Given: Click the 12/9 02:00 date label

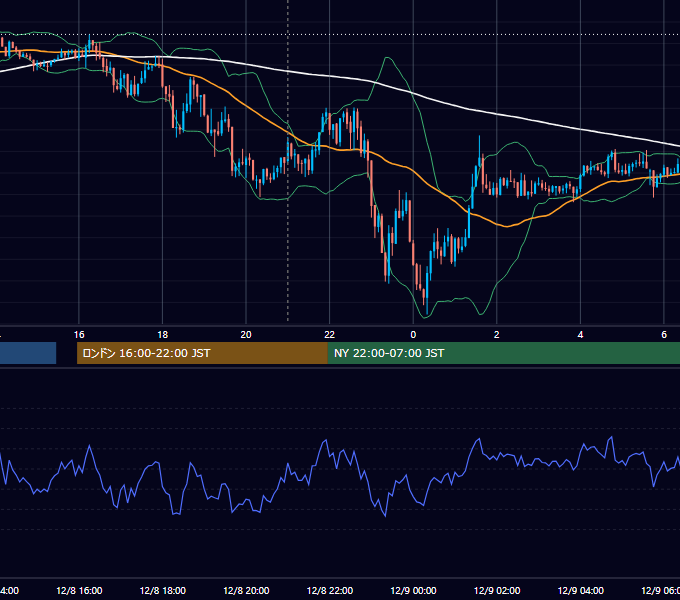Looking at the screenshot, I should pyautogui.click(x=497, y=590).
